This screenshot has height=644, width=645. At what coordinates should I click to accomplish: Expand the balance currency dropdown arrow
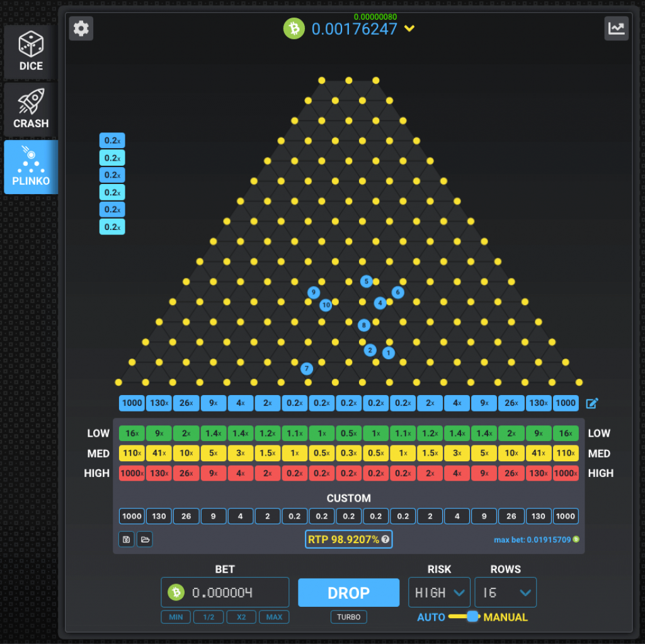tap(410, 28)
